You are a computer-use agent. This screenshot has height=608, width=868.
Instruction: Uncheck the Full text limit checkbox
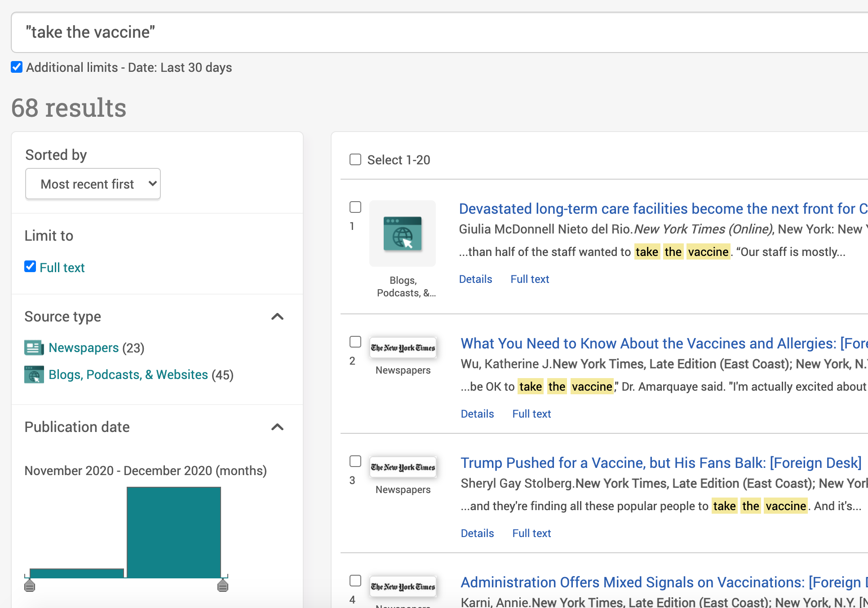[30, 267]
